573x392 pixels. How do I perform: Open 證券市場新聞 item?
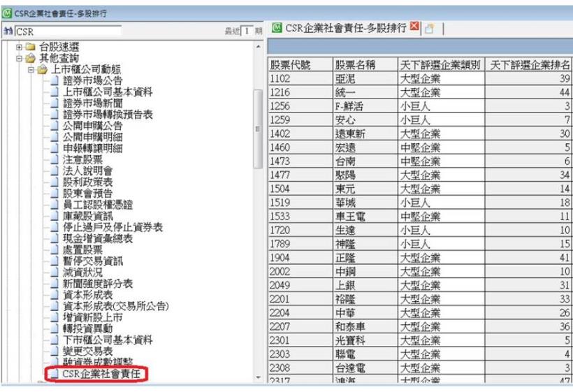tap(92, 103)
